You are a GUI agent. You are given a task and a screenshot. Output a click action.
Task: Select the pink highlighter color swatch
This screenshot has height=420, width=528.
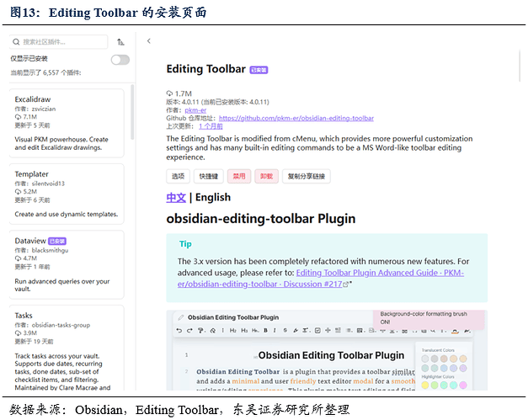[463, 385]
